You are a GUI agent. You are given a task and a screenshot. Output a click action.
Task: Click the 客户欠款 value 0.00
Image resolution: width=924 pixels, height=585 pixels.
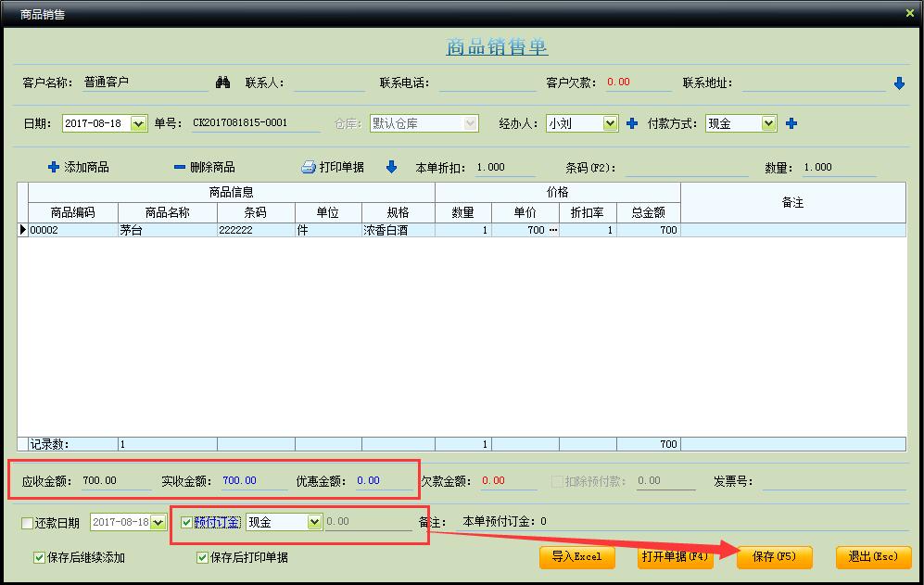619,82
